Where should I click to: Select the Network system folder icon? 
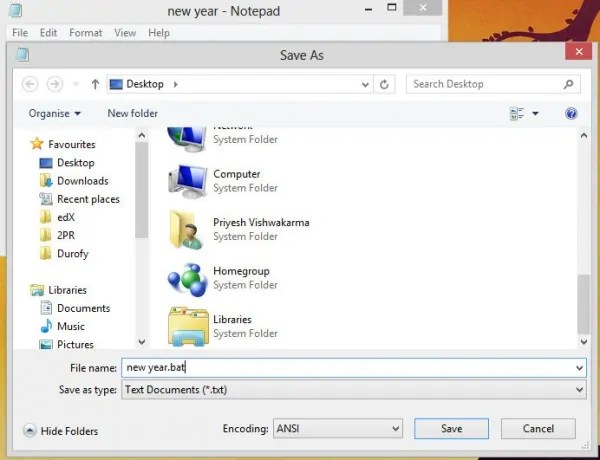point(187,139)
